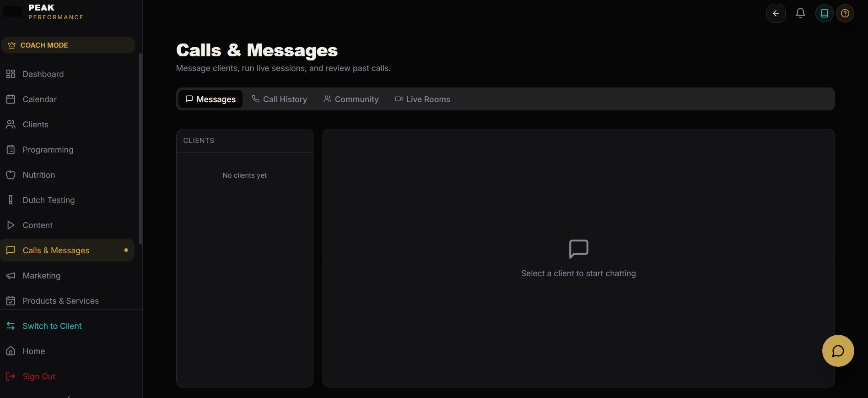Click the Marketing megaphone icon
Screen dimensions: 868x398
coord(11,276)
